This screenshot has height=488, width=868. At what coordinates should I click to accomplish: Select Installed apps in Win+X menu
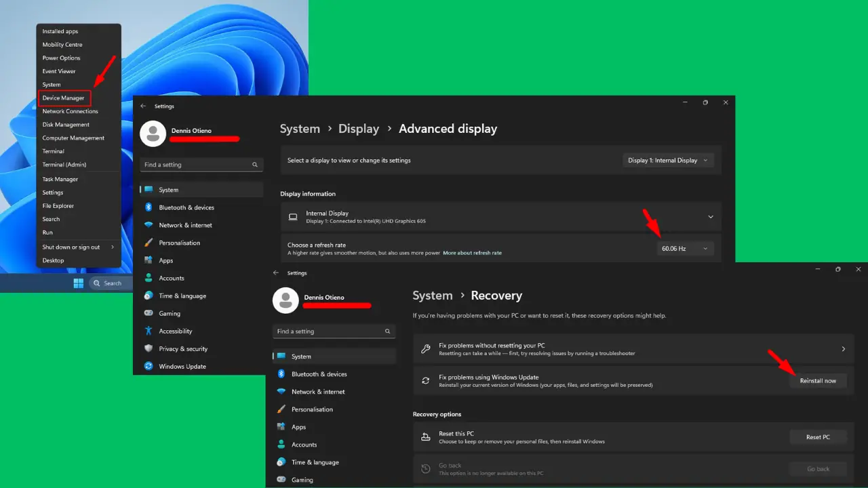tap(60, 31)
